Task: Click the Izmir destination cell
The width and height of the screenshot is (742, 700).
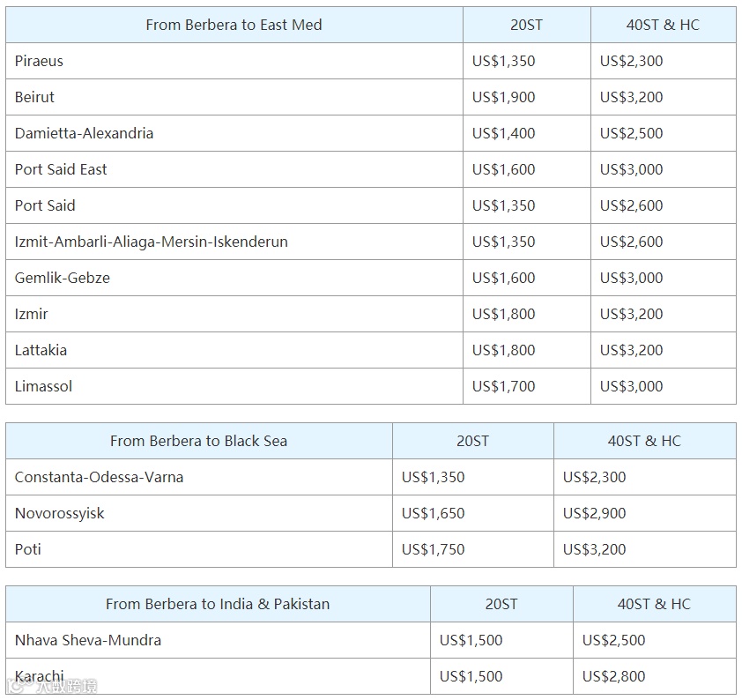Action: coord(234,314)
